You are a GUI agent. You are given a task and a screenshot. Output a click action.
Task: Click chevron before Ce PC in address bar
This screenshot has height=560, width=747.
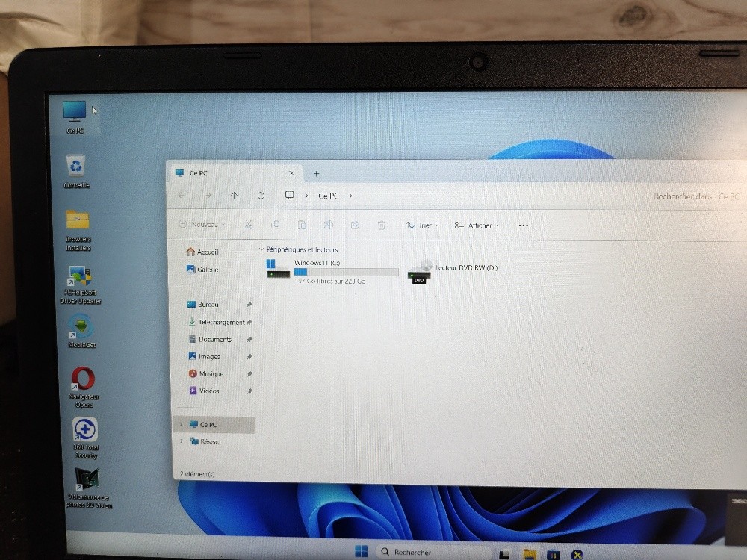tap(306, 196)
